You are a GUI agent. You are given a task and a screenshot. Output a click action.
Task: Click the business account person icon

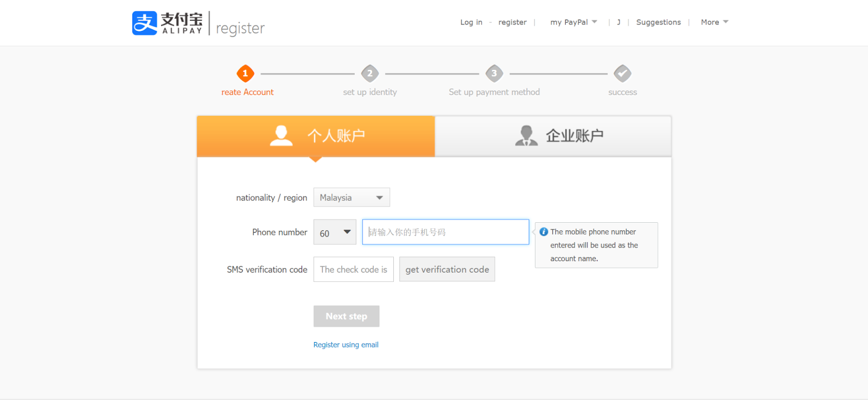point(526,136)
